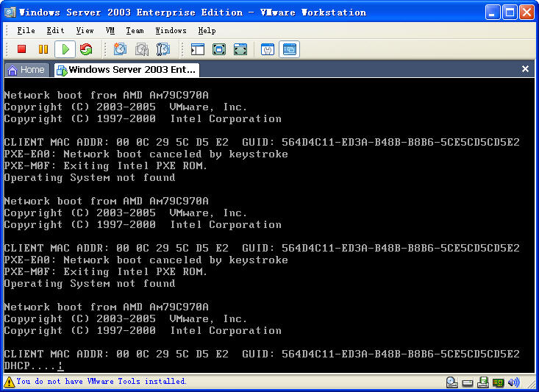Click the floppy drive status icon
Image resolution: width=539 pixels, height=392 pixels.
click(483, 382)
